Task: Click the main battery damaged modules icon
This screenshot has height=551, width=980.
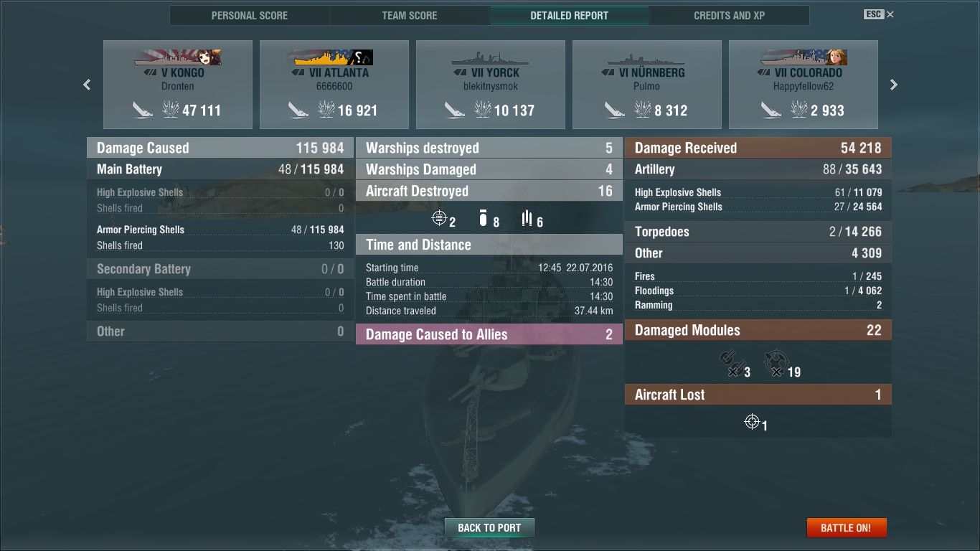Action: pos(732,362)
